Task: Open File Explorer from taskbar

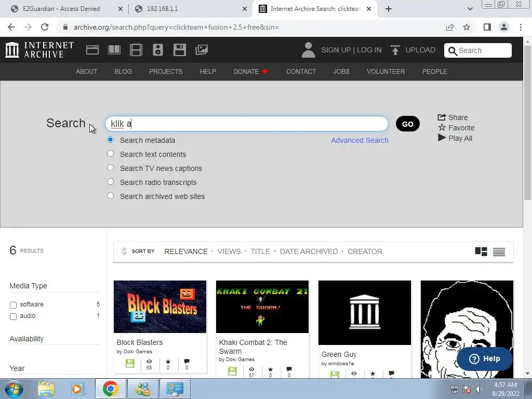Action: [46, 389]
